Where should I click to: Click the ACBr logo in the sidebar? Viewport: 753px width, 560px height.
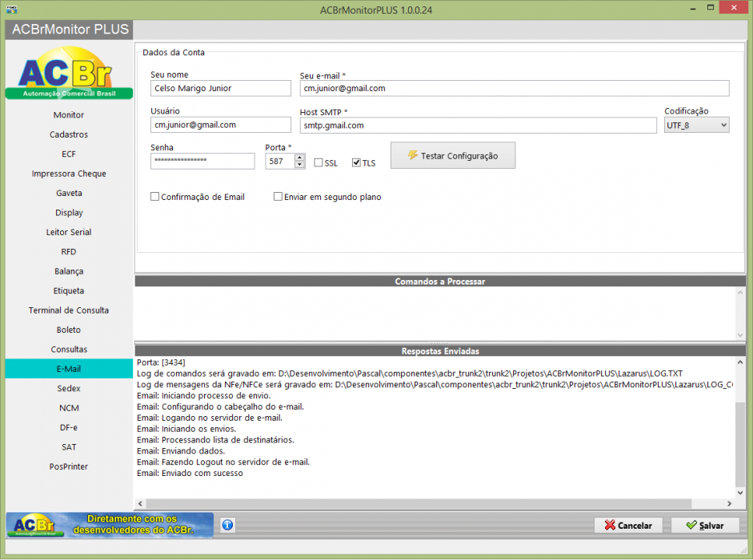point(69,73)
